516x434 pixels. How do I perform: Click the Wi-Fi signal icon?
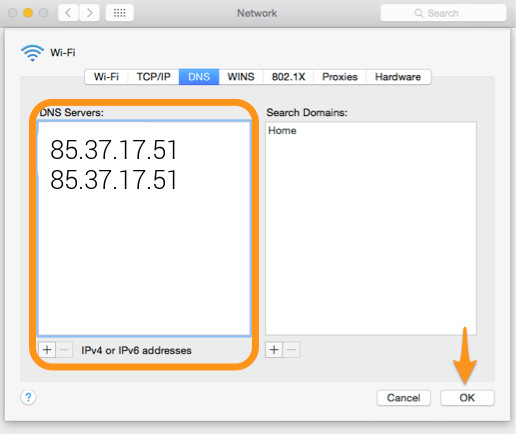[32, 53]
